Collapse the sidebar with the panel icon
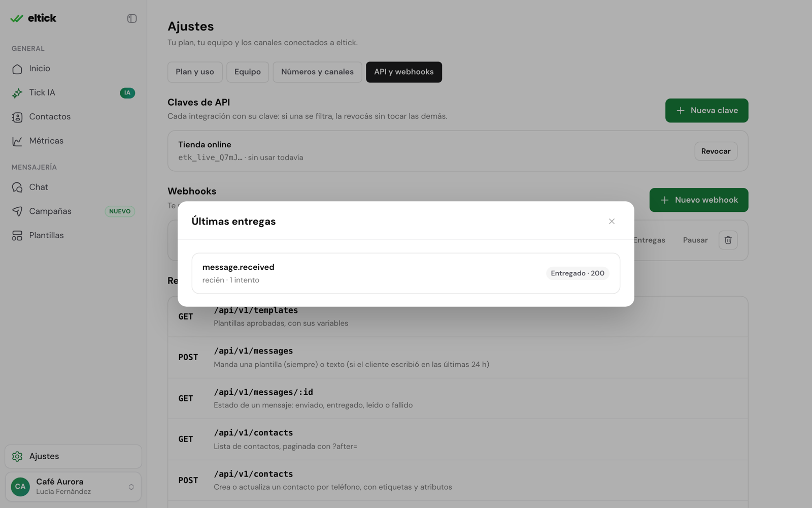The image size is (812, 508). [x=132, y=18]
